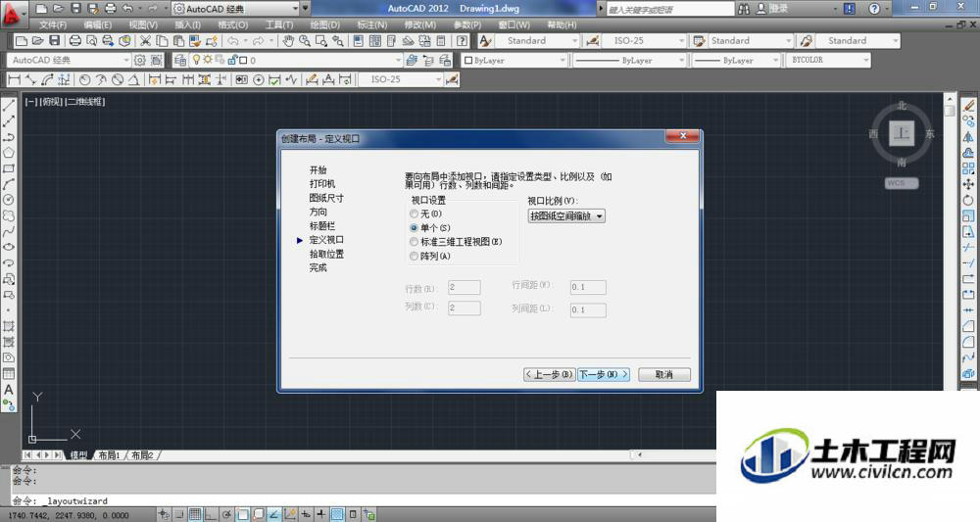Click the Angular dimension tool
980x522 pixels.
[133, 79]
